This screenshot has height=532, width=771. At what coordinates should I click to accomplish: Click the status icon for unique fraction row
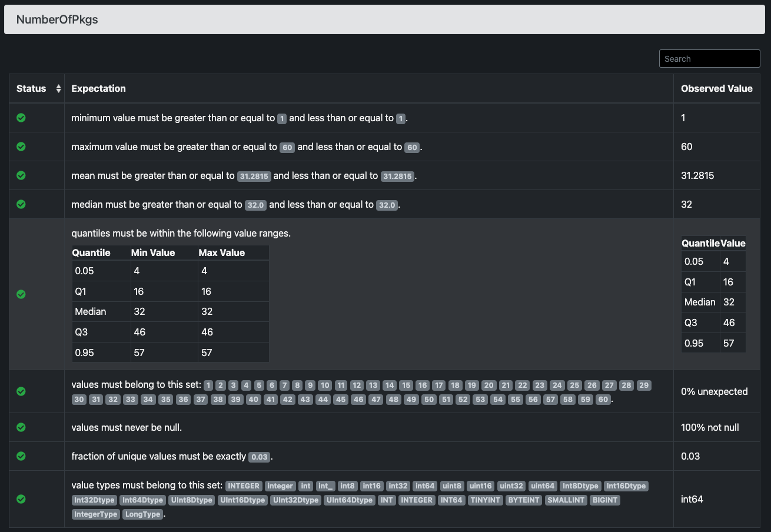21,456
